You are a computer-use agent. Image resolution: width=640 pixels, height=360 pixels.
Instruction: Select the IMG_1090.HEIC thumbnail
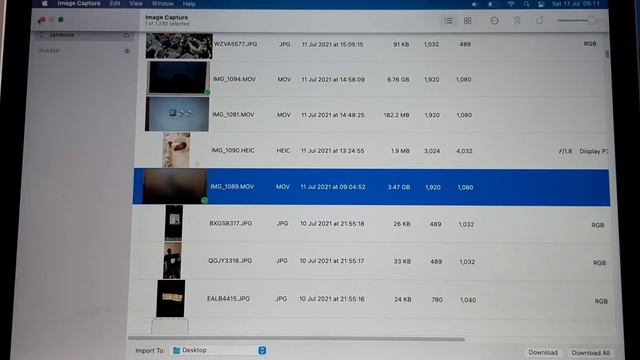tap(176, 150)
